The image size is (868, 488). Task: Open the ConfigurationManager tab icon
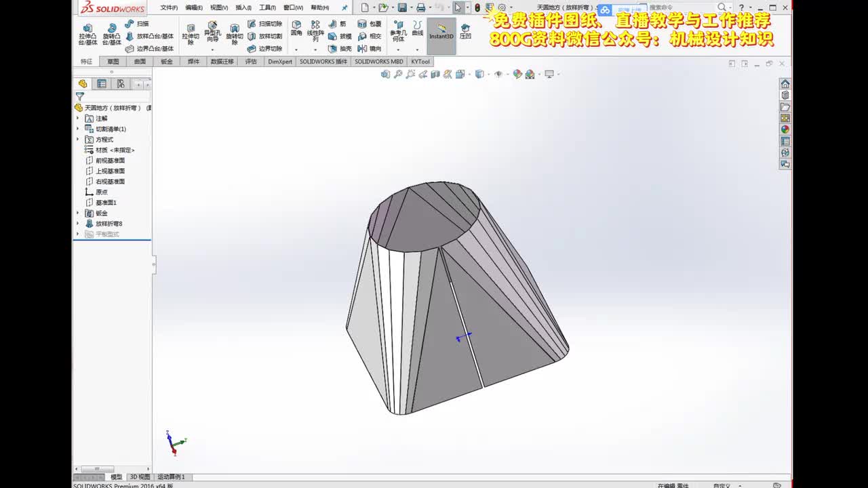click(x=121, y=84)
